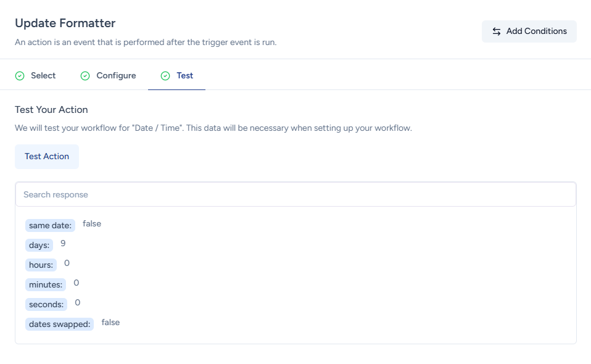This screenshot has width=591, height=364.
Task: Click the Update Formatter heading
Action: click(65, 23)
